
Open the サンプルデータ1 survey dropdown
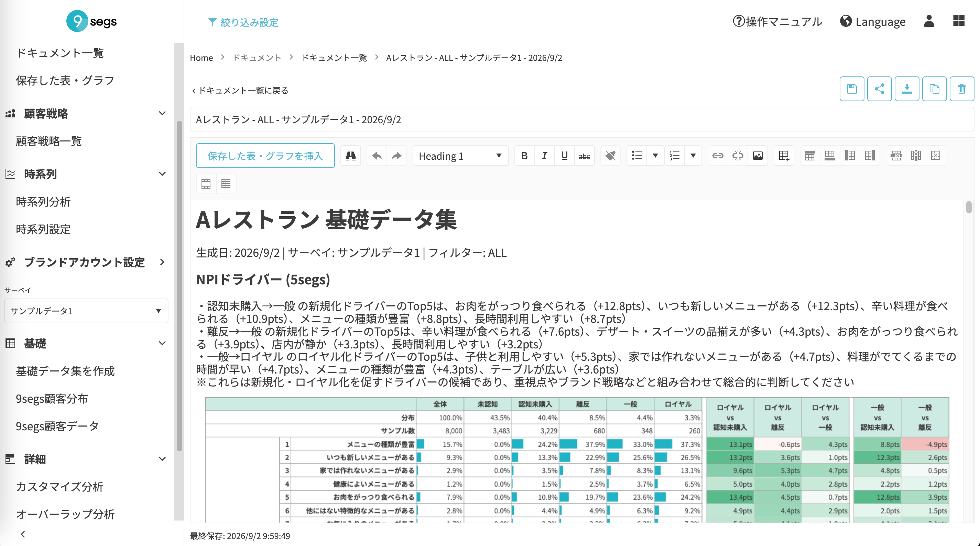[x=86, y=311]
